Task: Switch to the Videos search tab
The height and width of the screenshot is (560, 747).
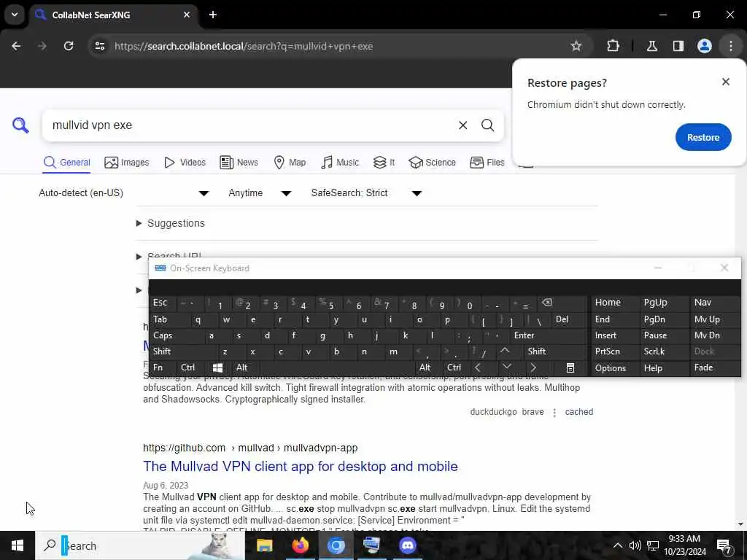Action: pyautogui.click(x=185, y=163)
